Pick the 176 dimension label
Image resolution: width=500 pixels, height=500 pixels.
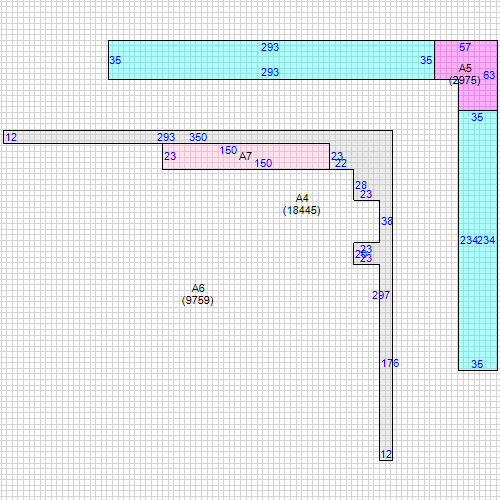click(390, 363)
